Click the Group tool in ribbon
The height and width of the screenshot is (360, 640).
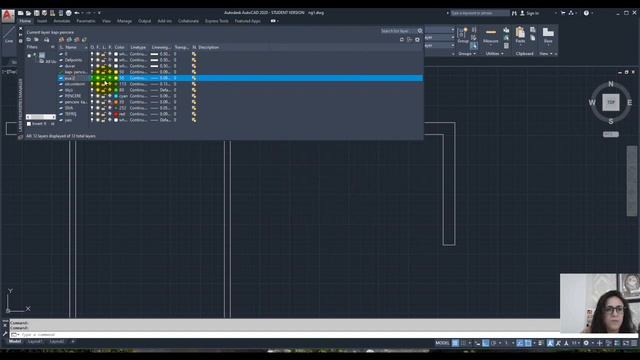pyautogui.click(x=463, y=36)
